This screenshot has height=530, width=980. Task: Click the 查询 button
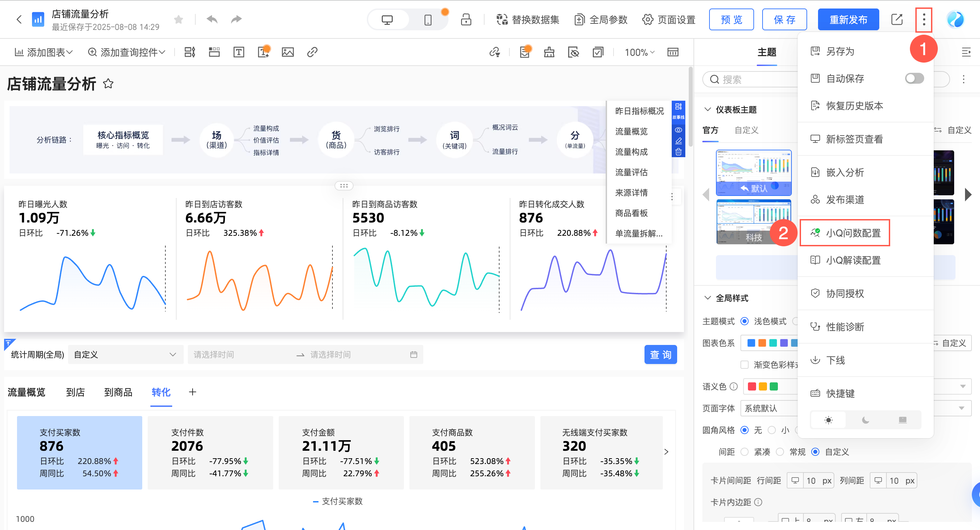pyautogui.click(x=660, y=354)
